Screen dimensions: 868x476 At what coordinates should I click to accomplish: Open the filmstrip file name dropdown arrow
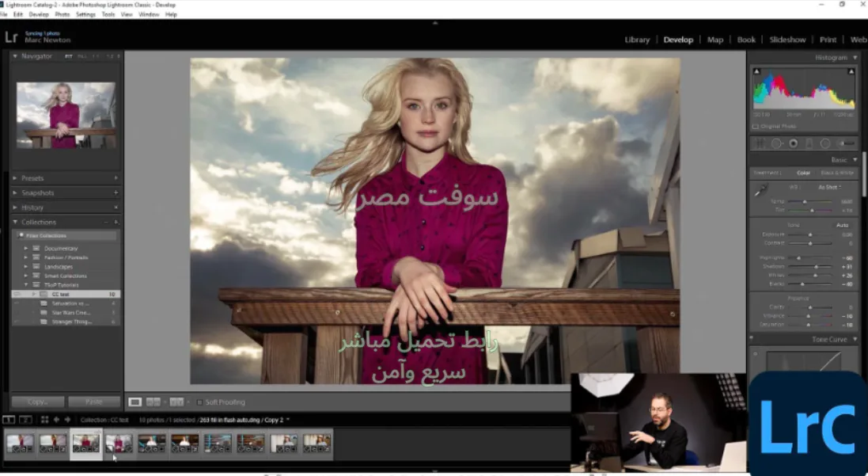(288, 420)
